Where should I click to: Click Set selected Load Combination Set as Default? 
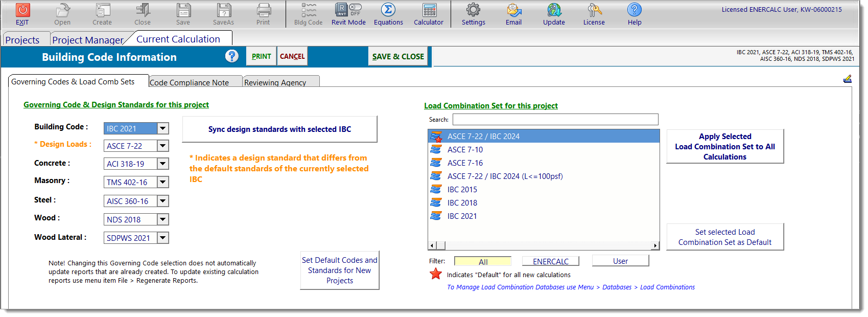coord(725,237)
